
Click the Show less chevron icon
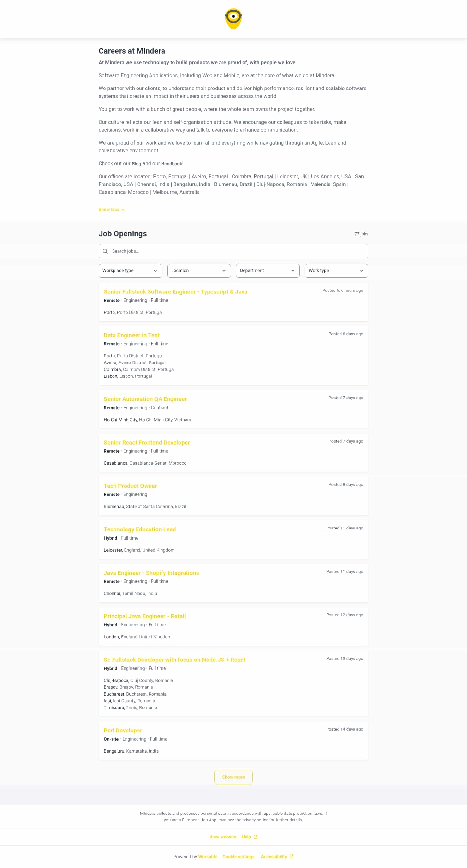[x=123, y=209]
